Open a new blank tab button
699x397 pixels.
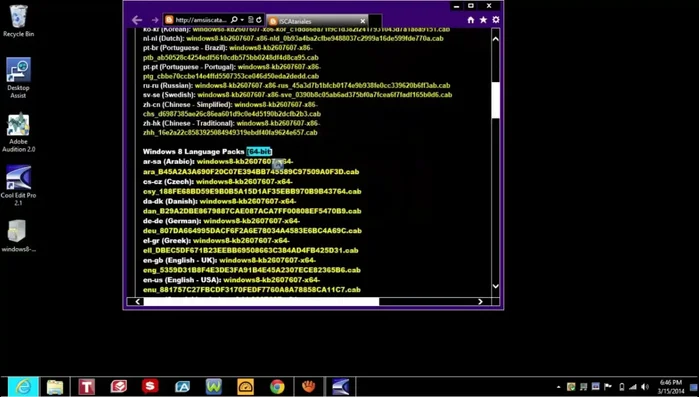pos(375,21)
